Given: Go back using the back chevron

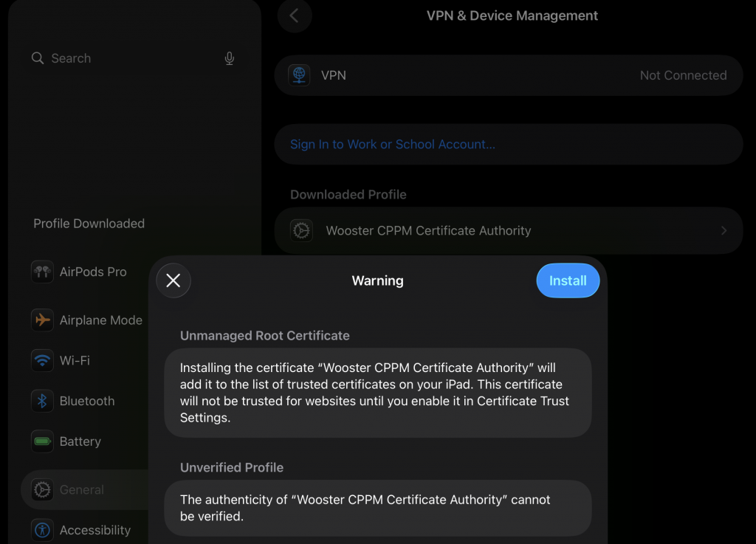Looking at the screenshot, I should 295,16.
